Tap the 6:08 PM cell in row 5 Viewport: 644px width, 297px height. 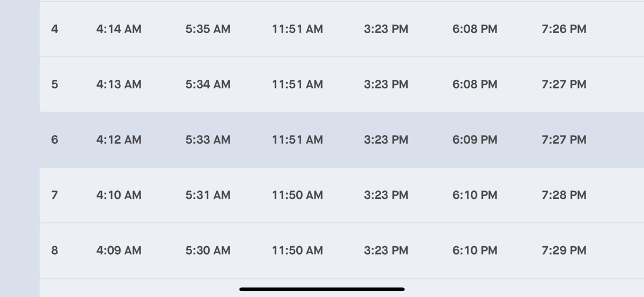[x=474, y=84]
